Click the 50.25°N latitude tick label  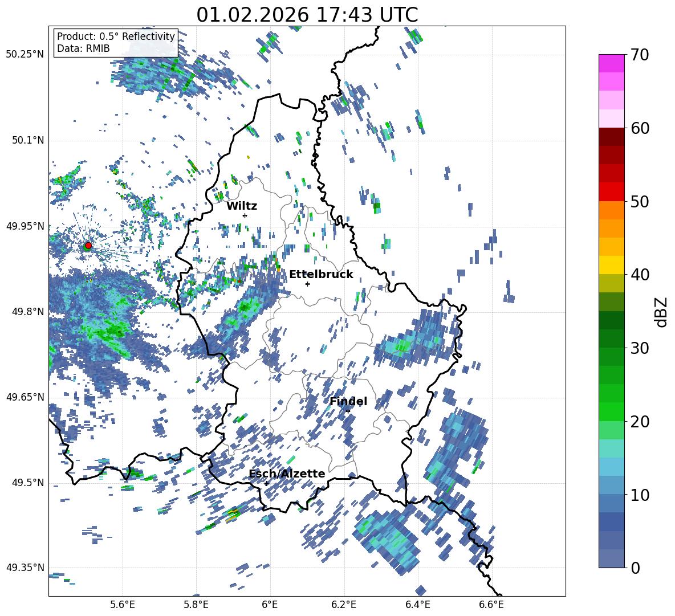(x=25, y=54)
